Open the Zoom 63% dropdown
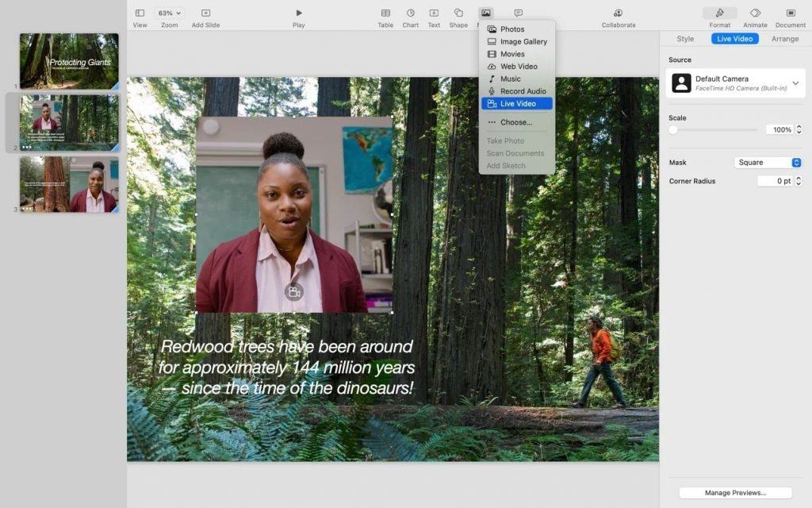The height and width of the screenshot is (508, 812). click(x=169, y=13)
